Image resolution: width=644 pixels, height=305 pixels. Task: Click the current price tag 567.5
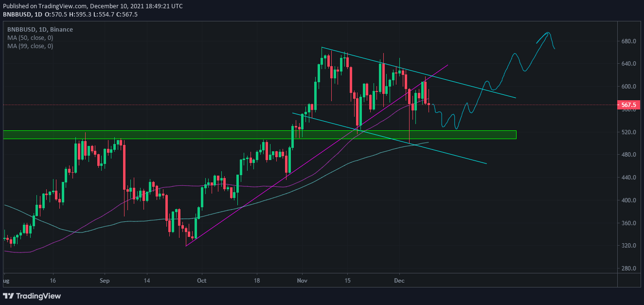click(629, 105)
